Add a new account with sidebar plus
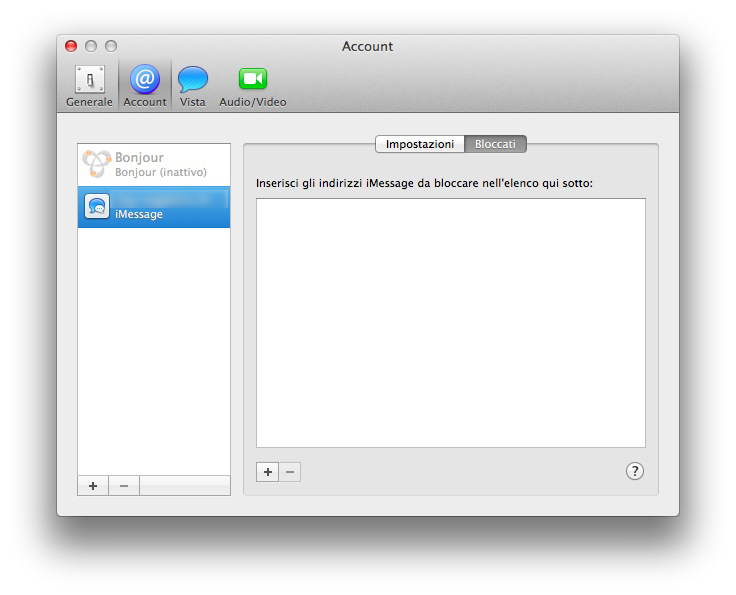Screen dimensions: 736x595 tap(93, 485)
